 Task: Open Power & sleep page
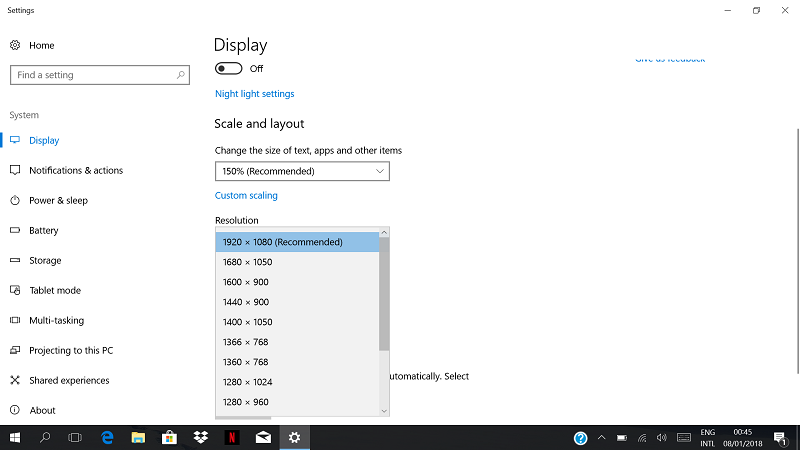[58, 200]
